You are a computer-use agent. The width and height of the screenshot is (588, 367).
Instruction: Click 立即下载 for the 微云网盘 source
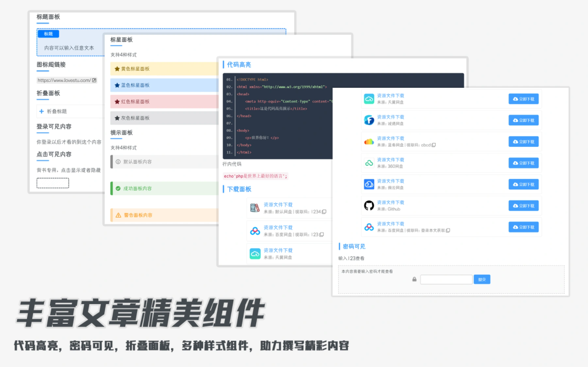click(523, 184)
